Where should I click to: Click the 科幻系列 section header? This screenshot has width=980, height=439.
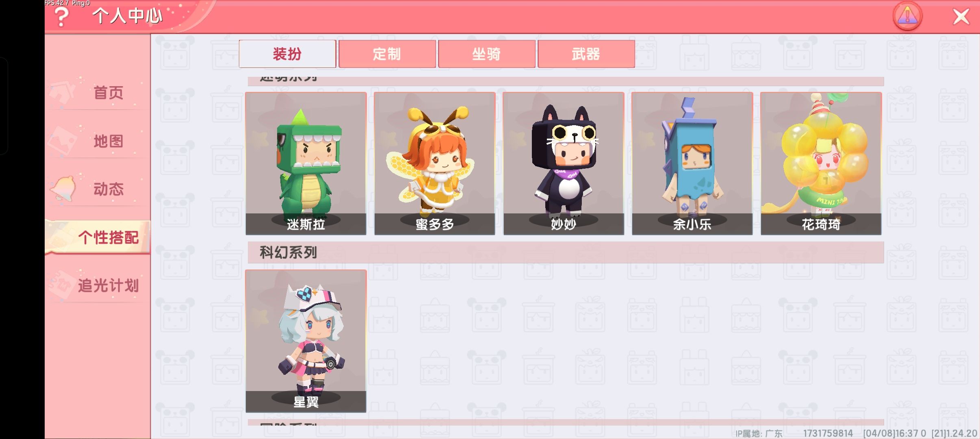click(x=566, y=252)
